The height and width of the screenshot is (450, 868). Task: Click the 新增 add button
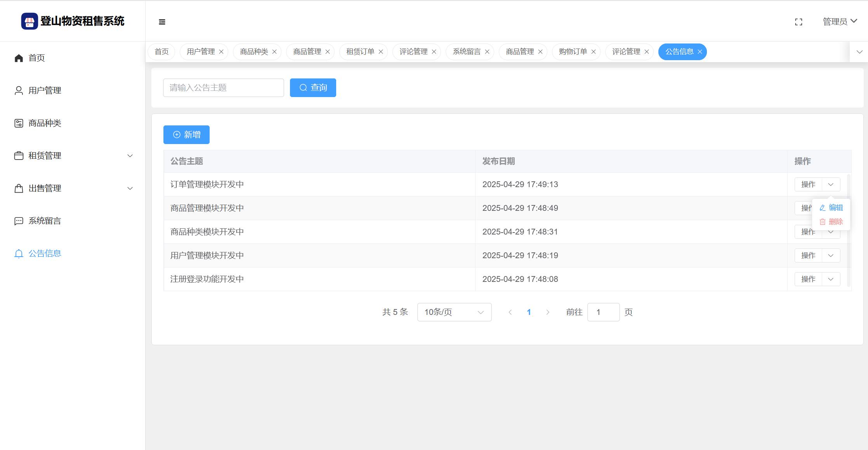(186, 135)
